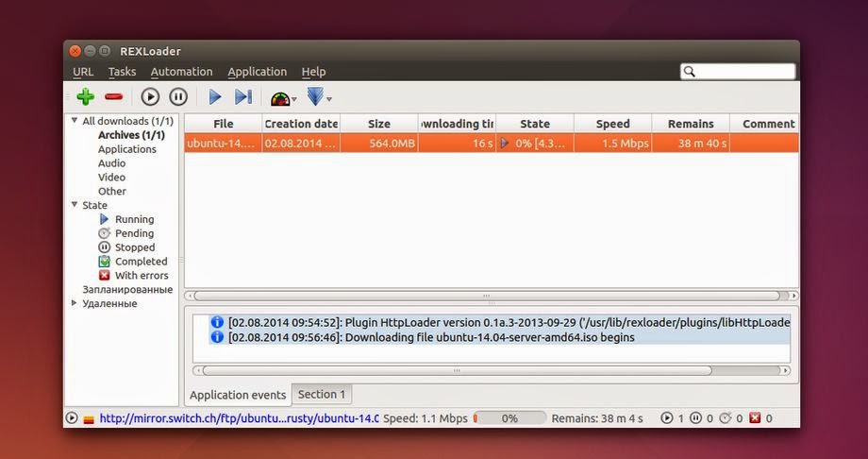Filter by Running state

coord(134,219)
